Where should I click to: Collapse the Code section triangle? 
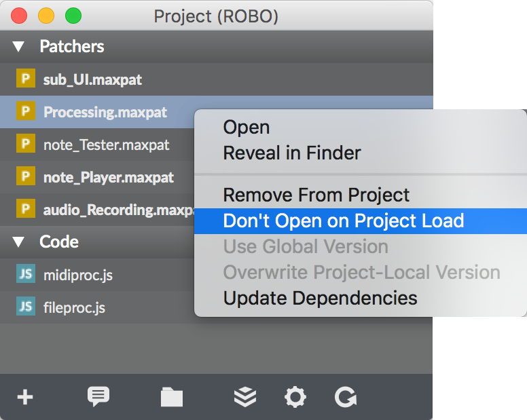pos(18,242)
